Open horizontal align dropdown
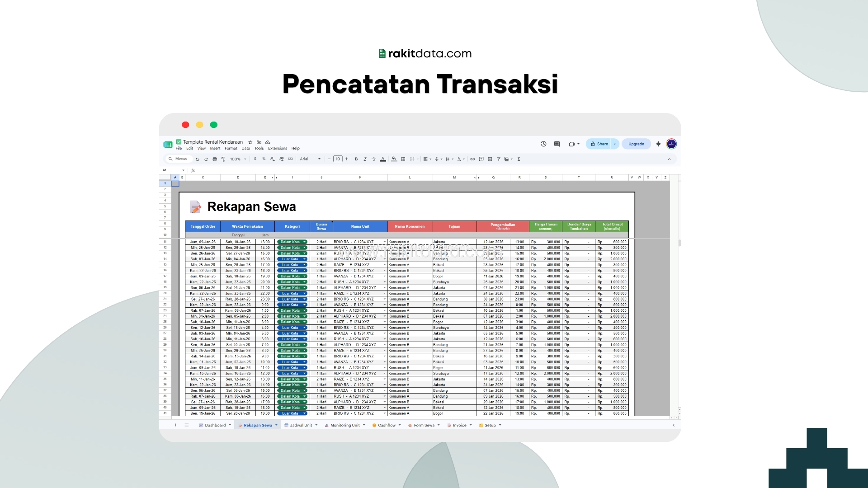This screenshot has width=868, height=488. [427, 159]
